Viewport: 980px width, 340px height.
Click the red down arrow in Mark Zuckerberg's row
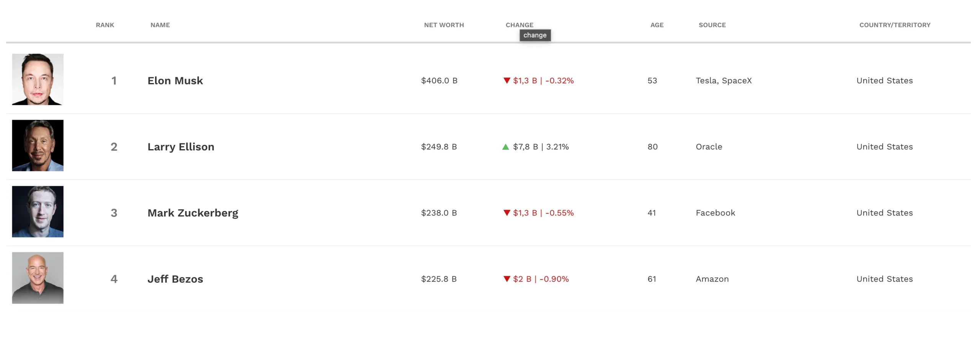click(506, 213)
